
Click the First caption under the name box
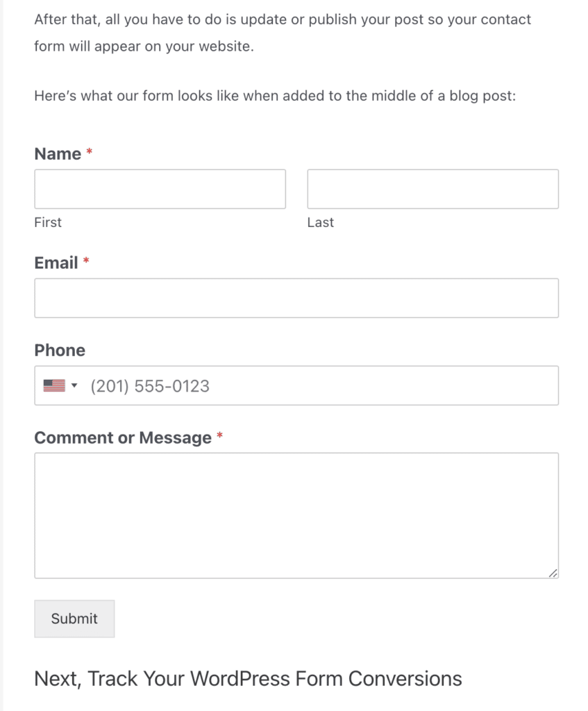tap(47, 222)
